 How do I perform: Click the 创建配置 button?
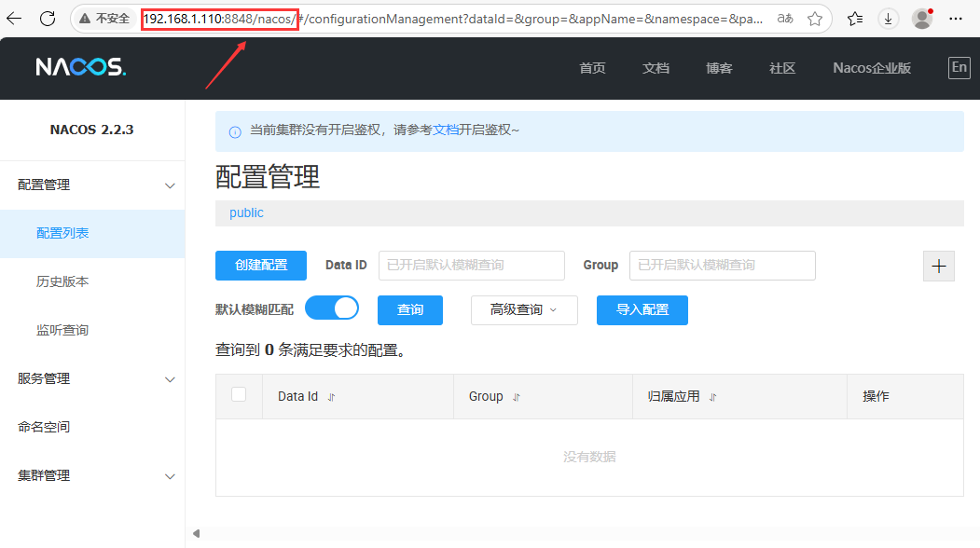[261, 266]
